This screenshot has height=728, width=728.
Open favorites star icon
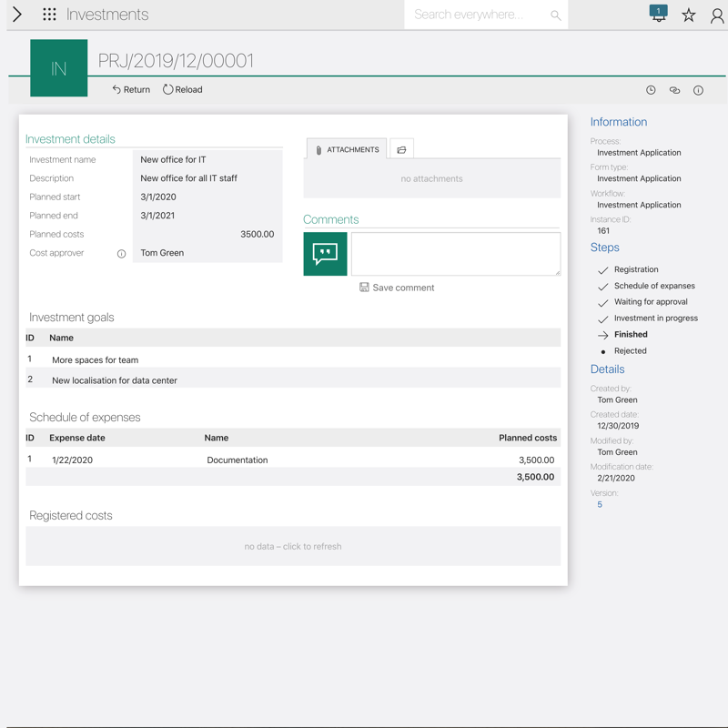689,15
